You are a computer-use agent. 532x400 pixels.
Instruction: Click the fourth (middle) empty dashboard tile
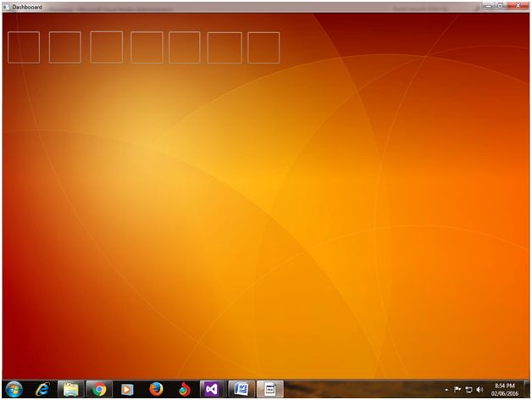point(147,47)
